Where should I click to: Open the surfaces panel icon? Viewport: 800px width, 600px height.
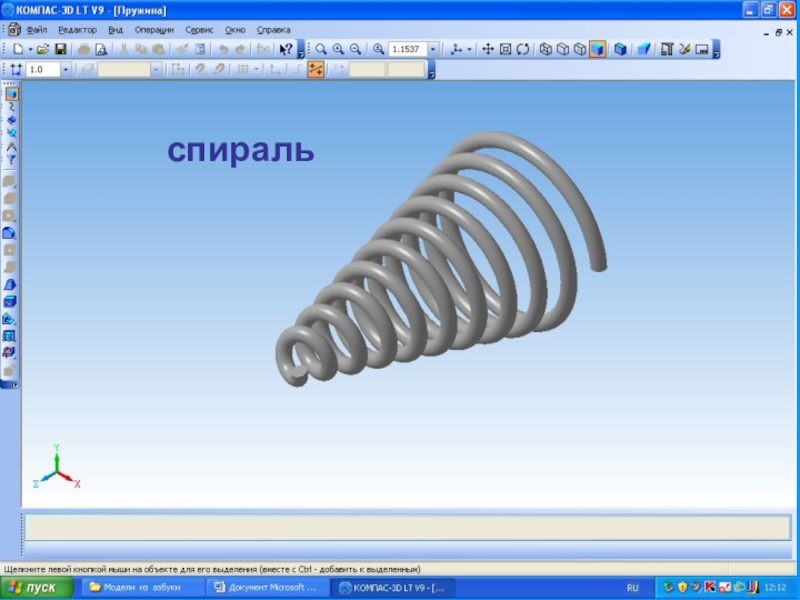pos(12,120)
